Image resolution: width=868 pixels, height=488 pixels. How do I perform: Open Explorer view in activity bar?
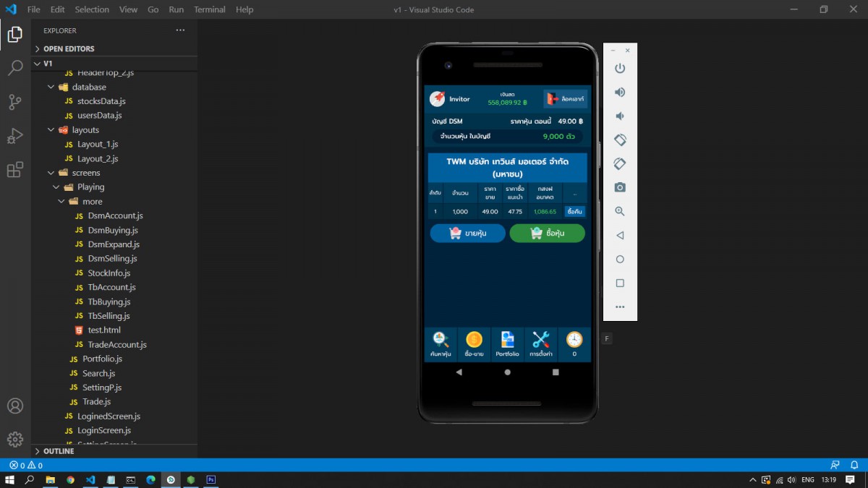tap(15, 35)
